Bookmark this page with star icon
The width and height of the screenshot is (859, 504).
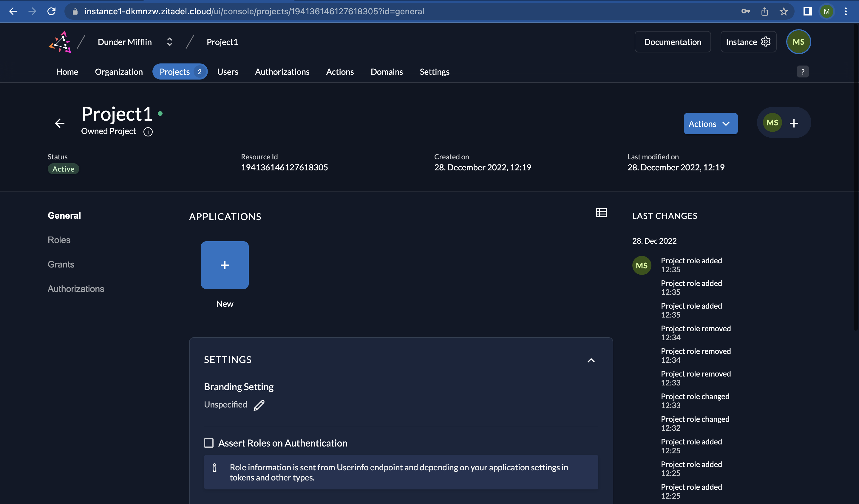point(784,12)
